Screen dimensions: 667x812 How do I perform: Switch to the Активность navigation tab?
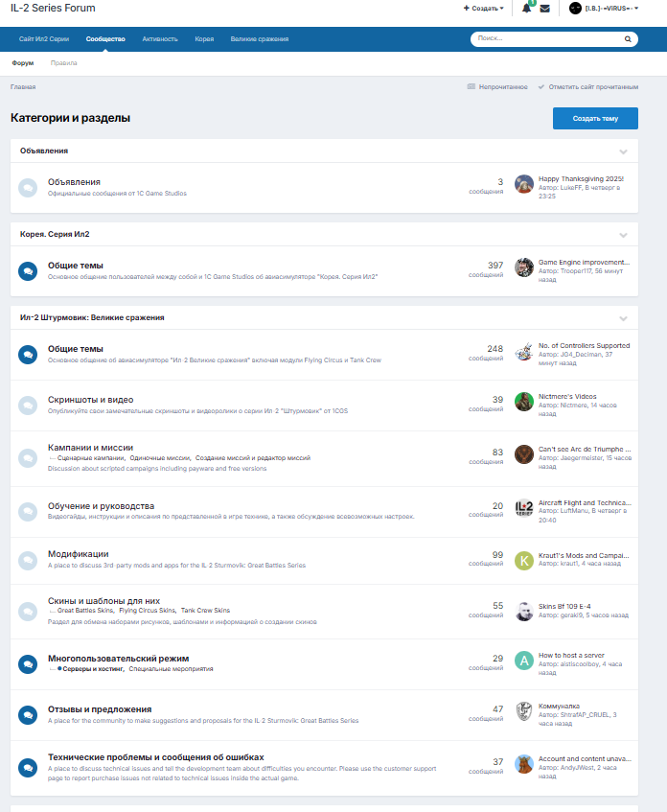(159, 39)
